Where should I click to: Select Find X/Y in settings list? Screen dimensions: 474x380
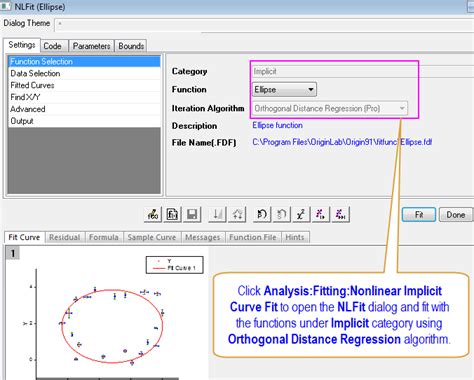click(84, 97)
